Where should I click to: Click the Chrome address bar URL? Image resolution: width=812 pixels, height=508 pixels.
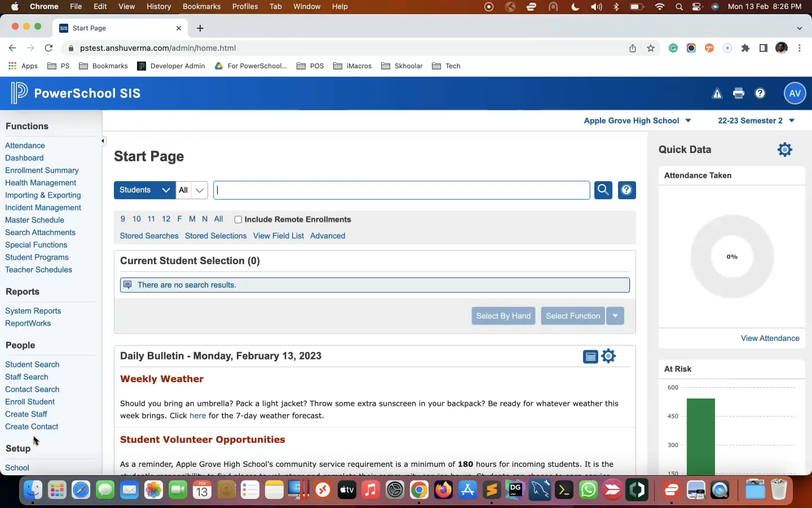158,48
